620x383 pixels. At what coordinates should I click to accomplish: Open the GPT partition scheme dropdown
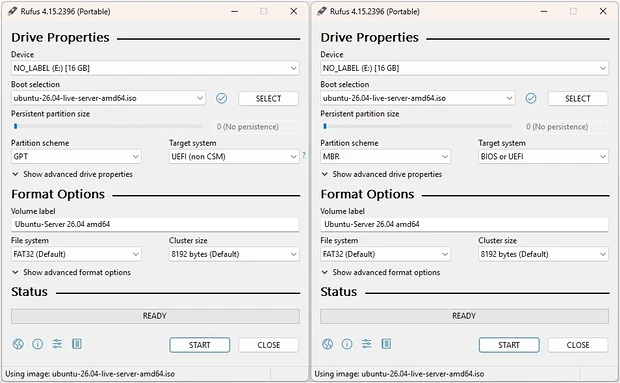click(76, 157)
